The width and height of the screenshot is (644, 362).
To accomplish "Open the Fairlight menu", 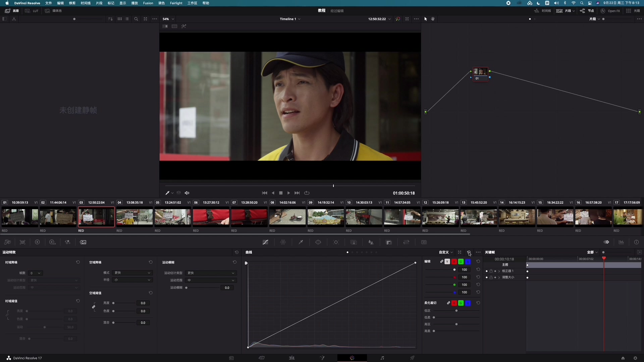I will click(x=176, y=3).
